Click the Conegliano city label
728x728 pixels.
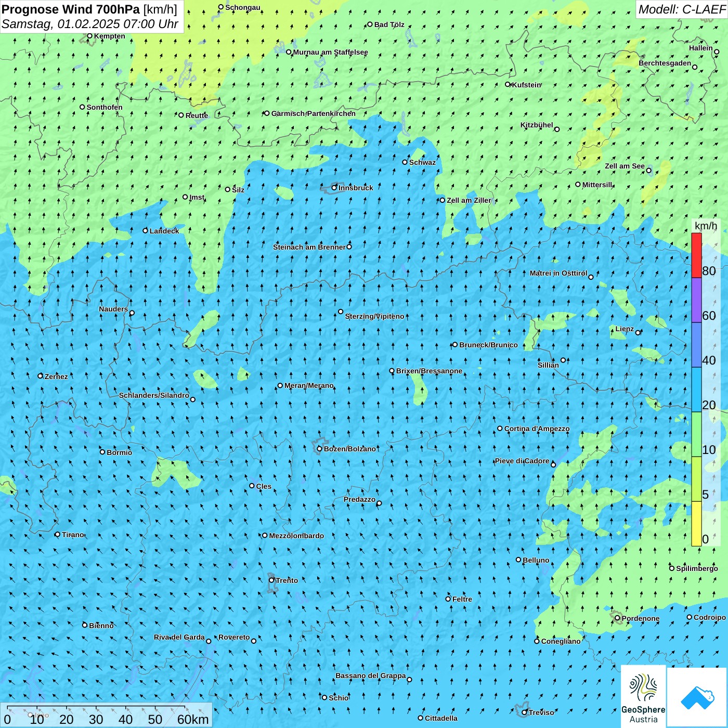tap(561, 641)
